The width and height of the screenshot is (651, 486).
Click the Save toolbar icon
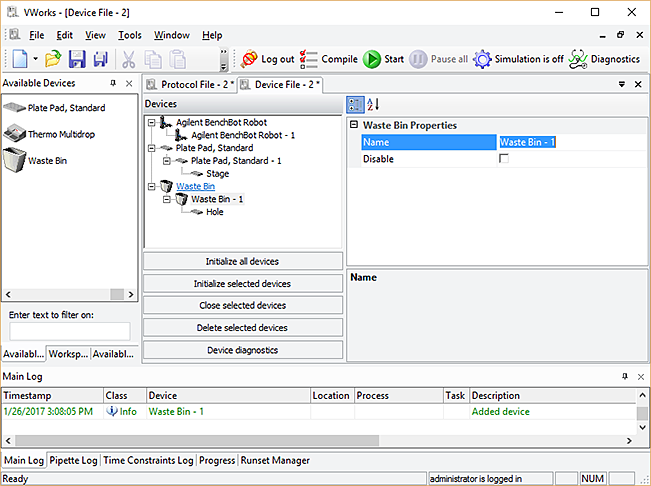point(77,59)
